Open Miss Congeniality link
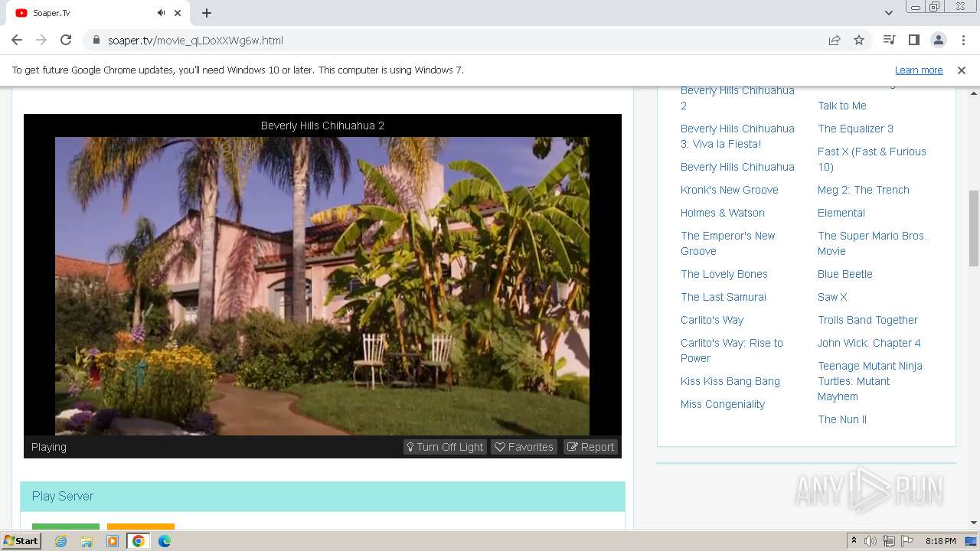Viewport: 980px width, 551px height. pos(722,404)
